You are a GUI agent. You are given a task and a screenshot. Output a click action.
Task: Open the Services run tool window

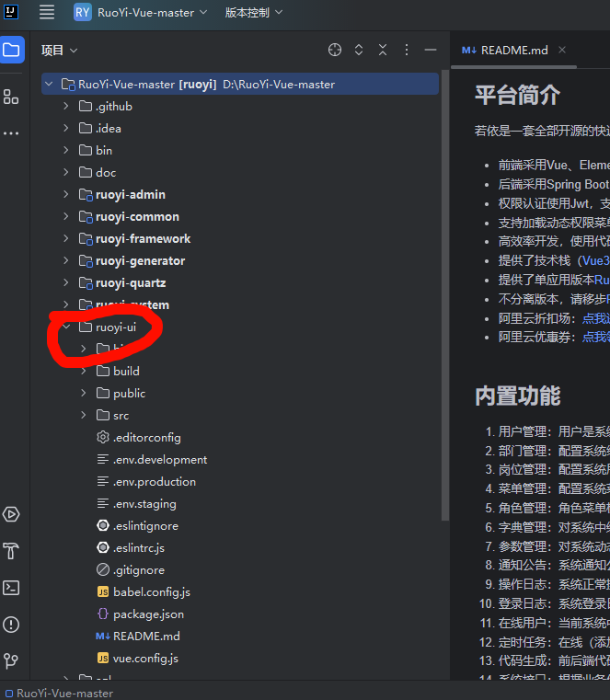point(11,514)
